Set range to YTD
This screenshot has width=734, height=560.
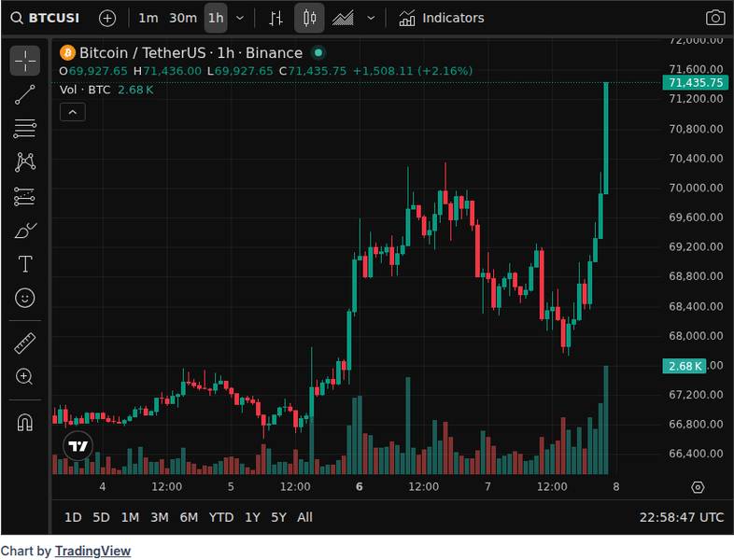[x=221, y=517]
